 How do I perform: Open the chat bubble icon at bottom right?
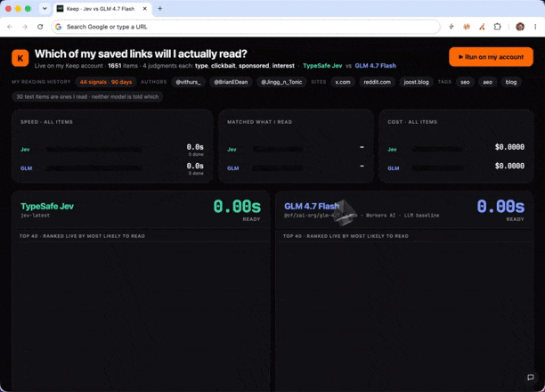pyautogui.click(x=531, y=378)
